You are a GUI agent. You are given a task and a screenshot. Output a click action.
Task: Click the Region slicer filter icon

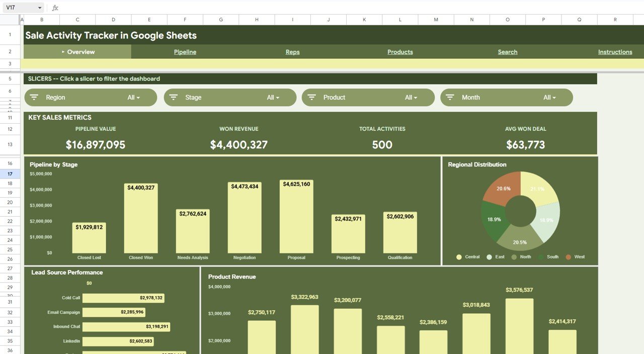coord(34,97)
